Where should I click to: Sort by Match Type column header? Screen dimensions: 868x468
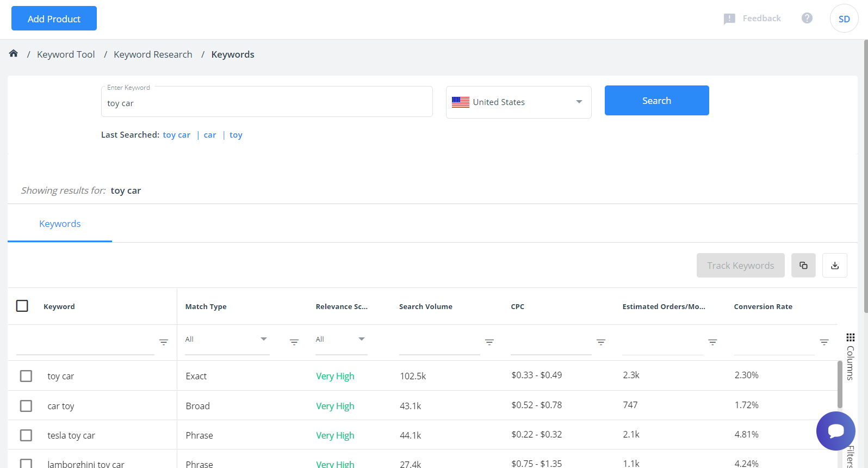[x=206, y=306]
